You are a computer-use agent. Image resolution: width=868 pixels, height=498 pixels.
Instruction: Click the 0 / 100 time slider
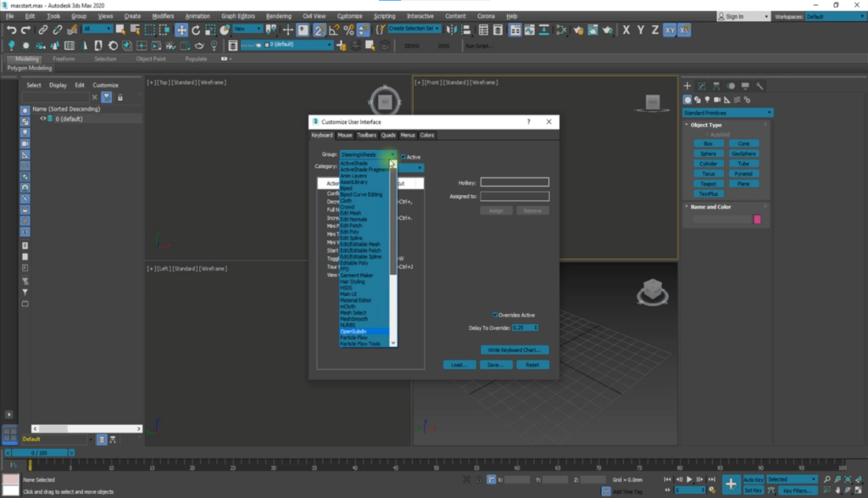pos(39,452)
